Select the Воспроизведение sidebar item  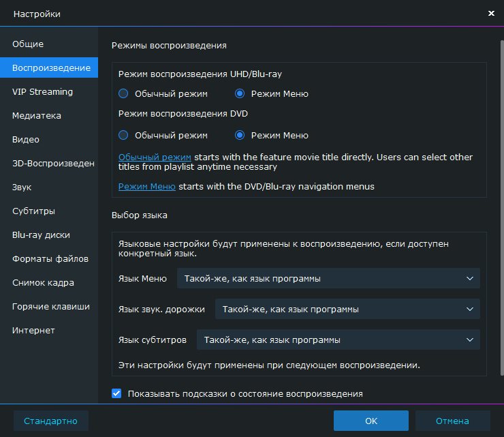point(49,67)
